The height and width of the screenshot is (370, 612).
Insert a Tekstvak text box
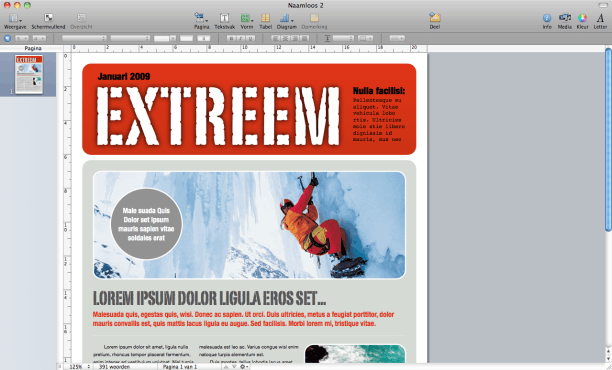(224, 18)
